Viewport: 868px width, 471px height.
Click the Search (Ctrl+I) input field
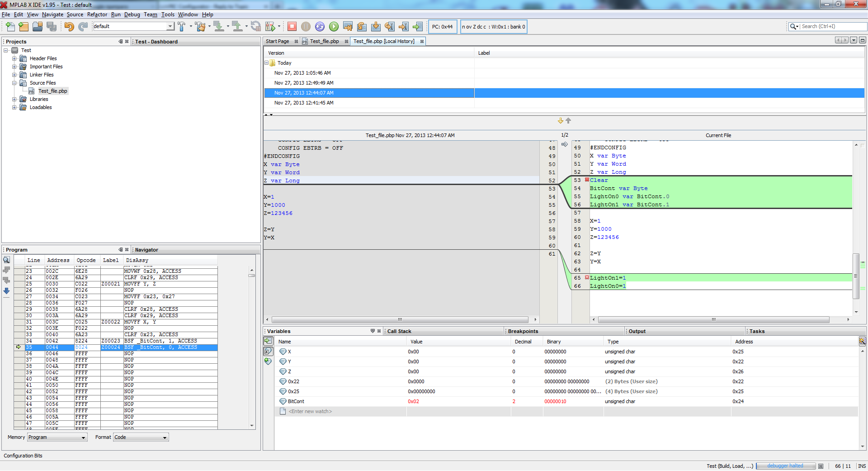(833, 27)
